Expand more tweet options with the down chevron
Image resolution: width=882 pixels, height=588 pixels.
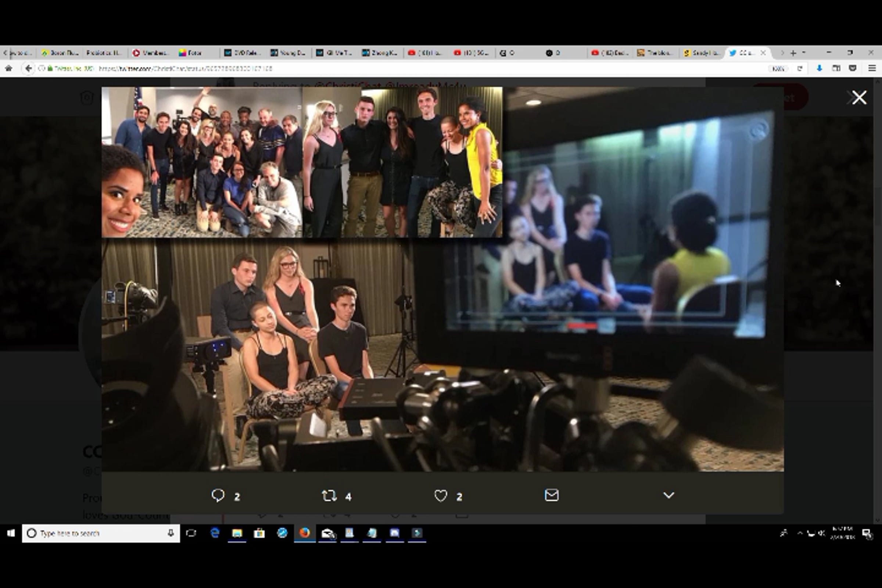[668, 495]
